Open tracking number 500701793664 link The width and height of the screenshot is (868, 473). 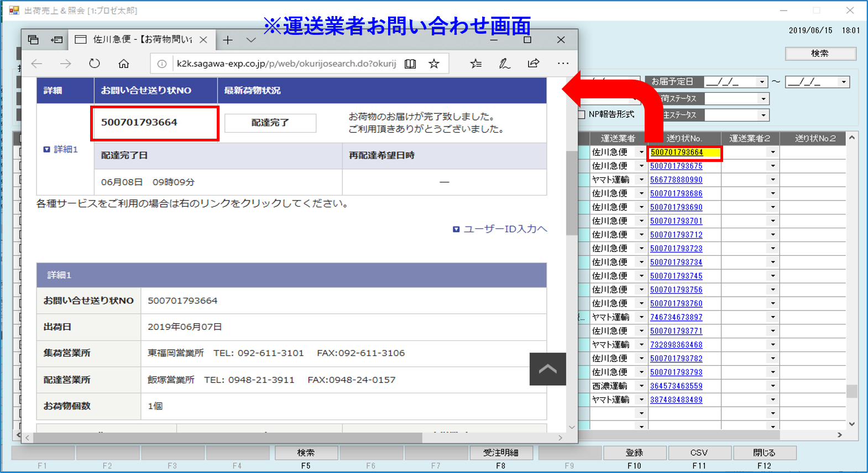click(x=677, y=153)
